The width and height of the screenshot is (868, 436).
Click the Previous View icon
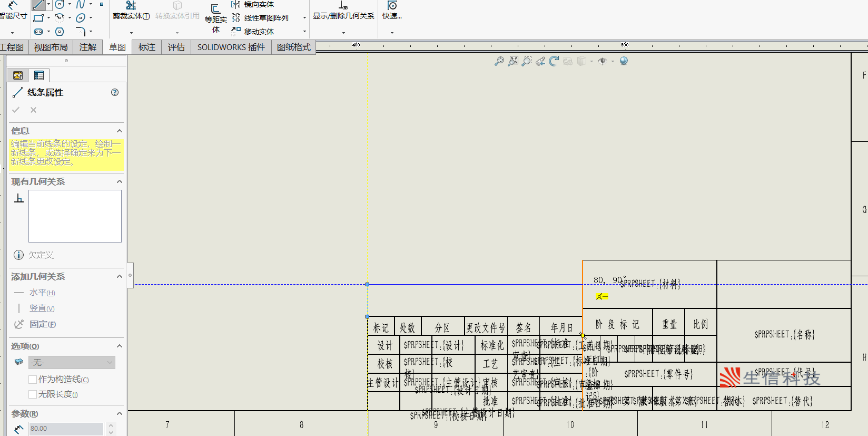point(540,61)
